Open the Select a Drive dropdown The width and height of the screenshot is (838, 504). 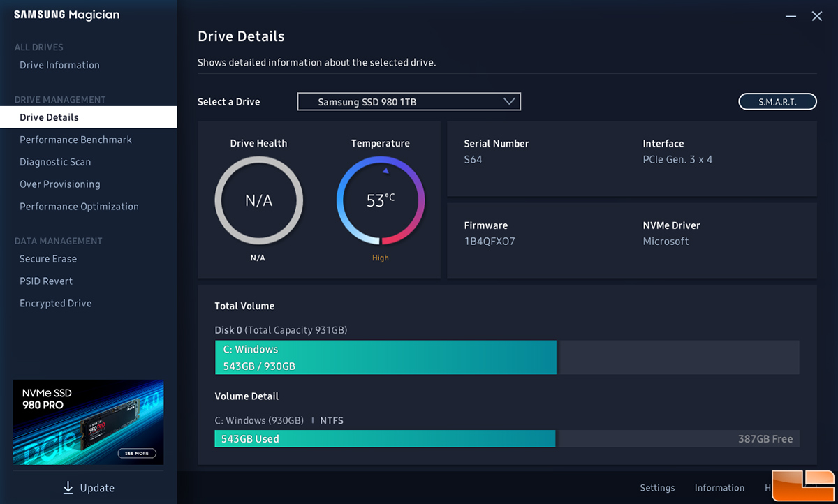(x=409, y=102)
